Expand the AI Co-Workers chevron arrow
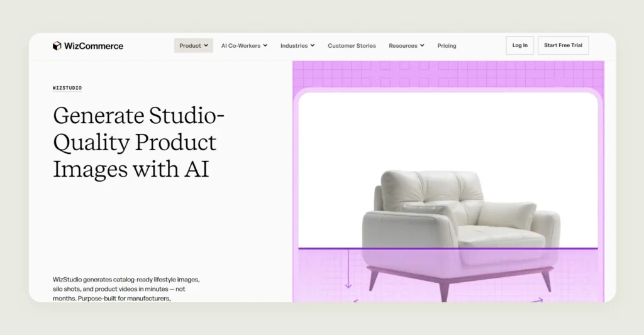Viewport: 644px width, 335px height. point(265,46)
